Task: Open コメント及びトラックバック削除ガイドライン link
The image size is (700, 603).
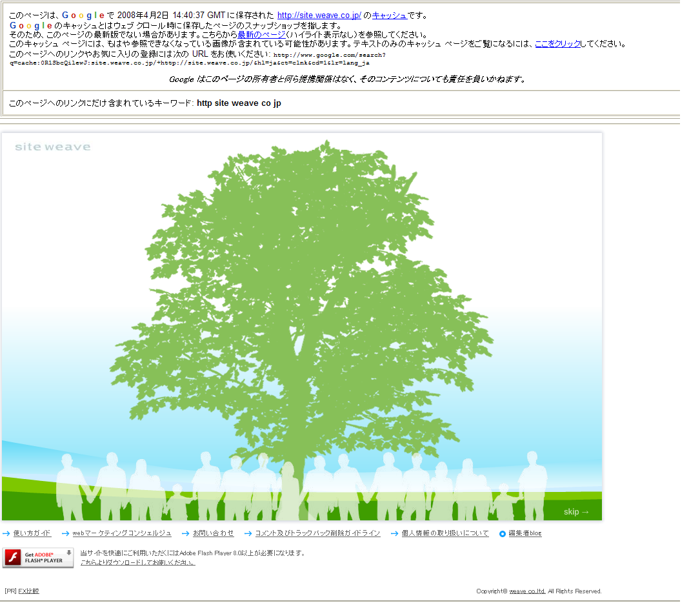Action: (318, 533)
